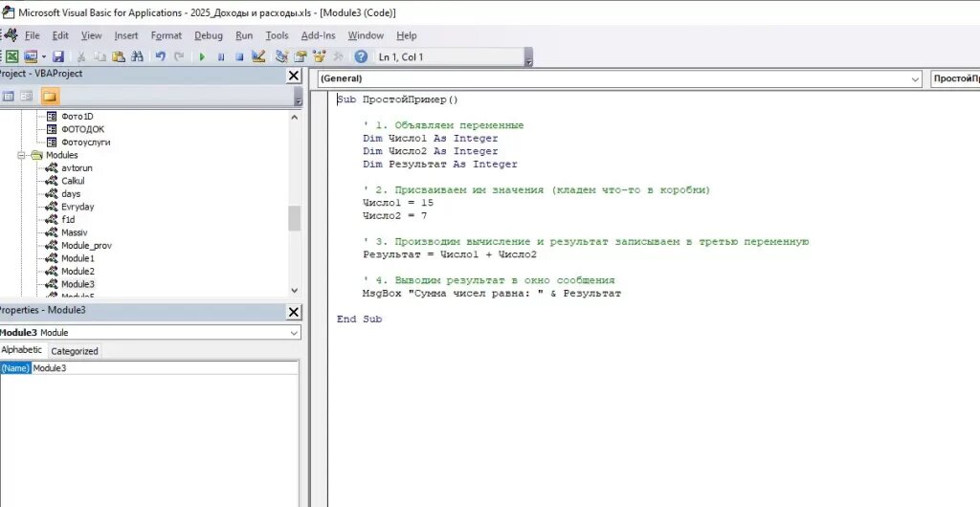Image resolution: width=980 pixels, height=507 pixels.
Task: Close the Properties - Module3 panel
Action: click(293, 312)
